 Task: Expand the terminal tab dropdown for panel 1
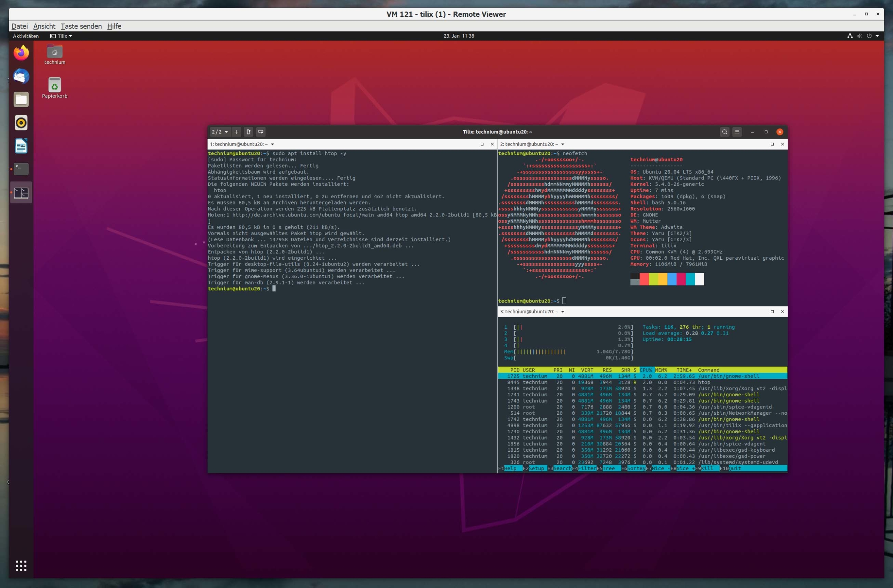tap(271, 144)
